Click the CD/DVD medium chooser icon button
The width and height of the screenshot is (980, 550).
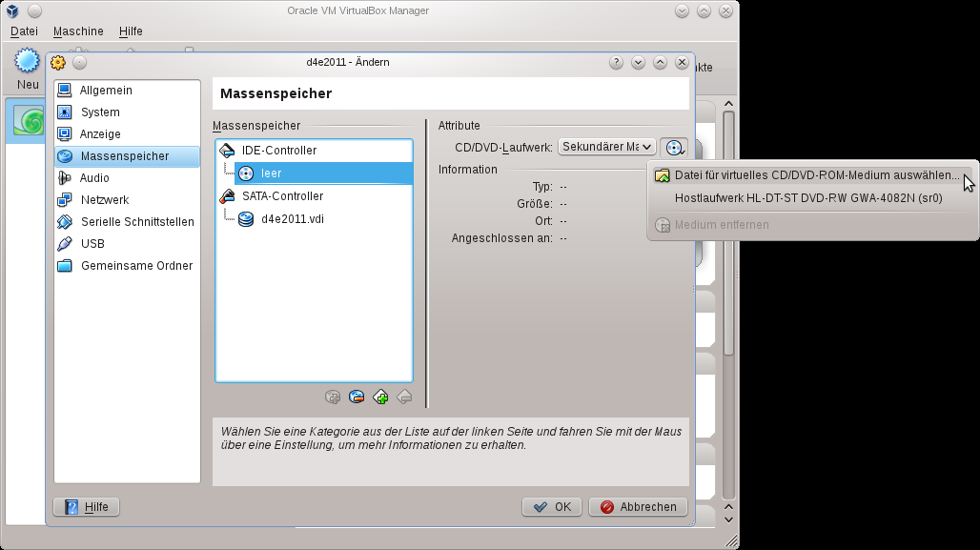coord(674,148)
